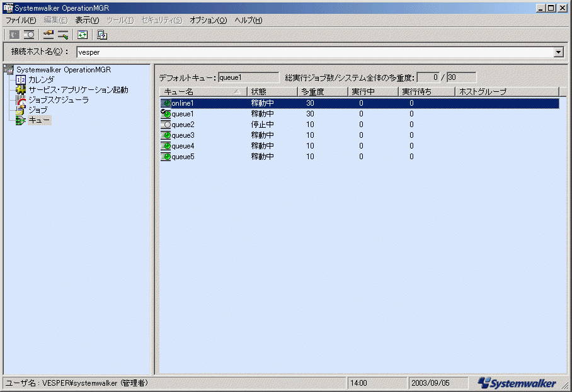
Task: Click the refresh toolbar icon with green arrows
Action: 83,35
